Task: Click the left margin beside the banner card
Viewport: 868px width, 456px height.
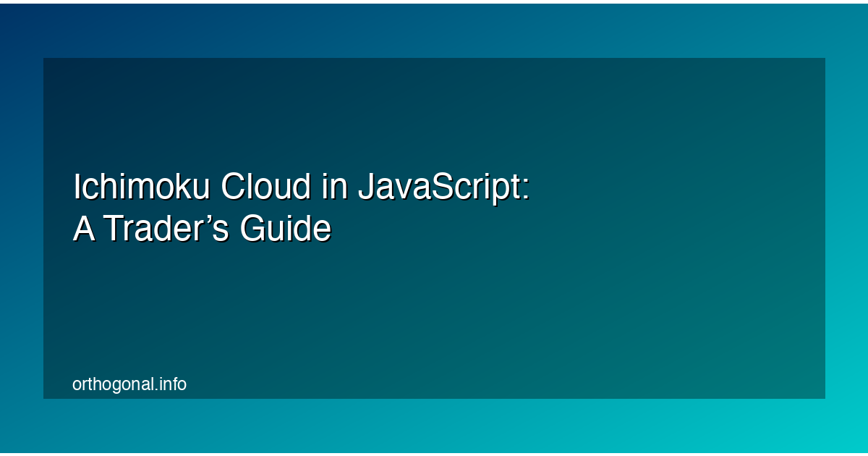Action: pyautogui.click(x=22, y=228)
